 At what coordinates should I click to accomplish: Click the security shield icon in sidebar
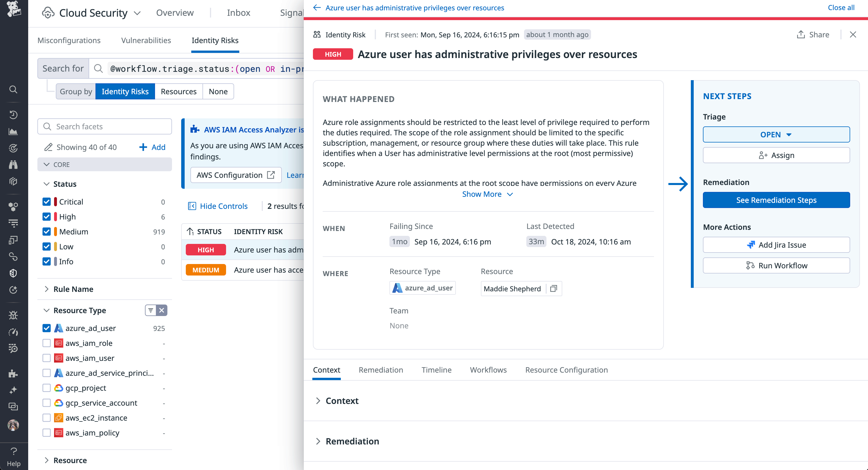pyautogui.click(x=13, y=273)
